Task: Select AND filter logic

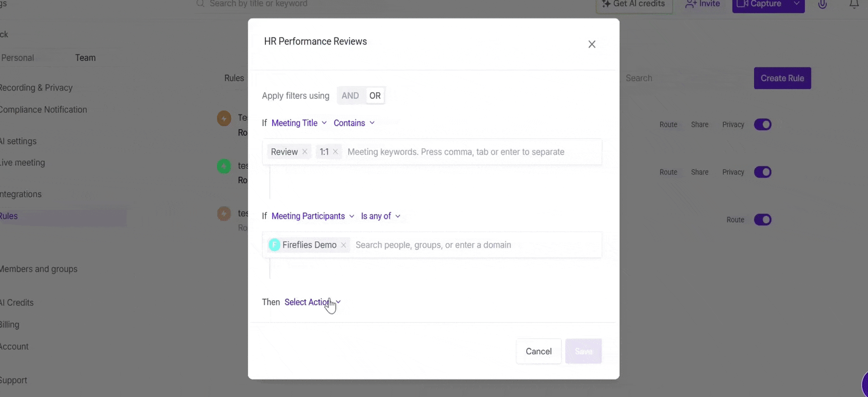Action: [350, 96]
